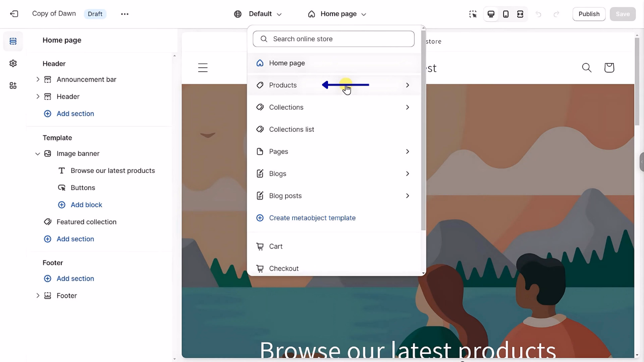Open the Sections sidebar icon

click(13, 41)
